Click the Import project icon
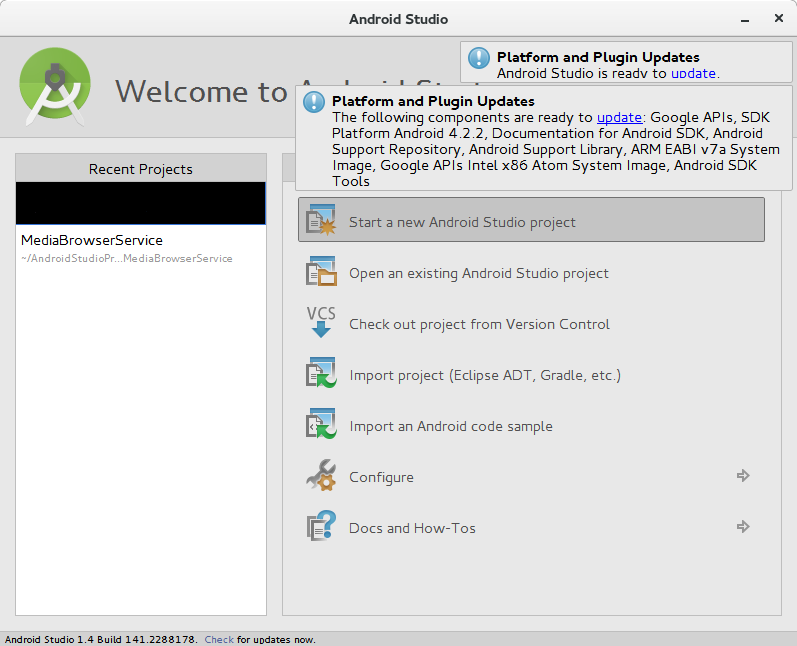This screenshot has width=797, height=646. (321, 374)
